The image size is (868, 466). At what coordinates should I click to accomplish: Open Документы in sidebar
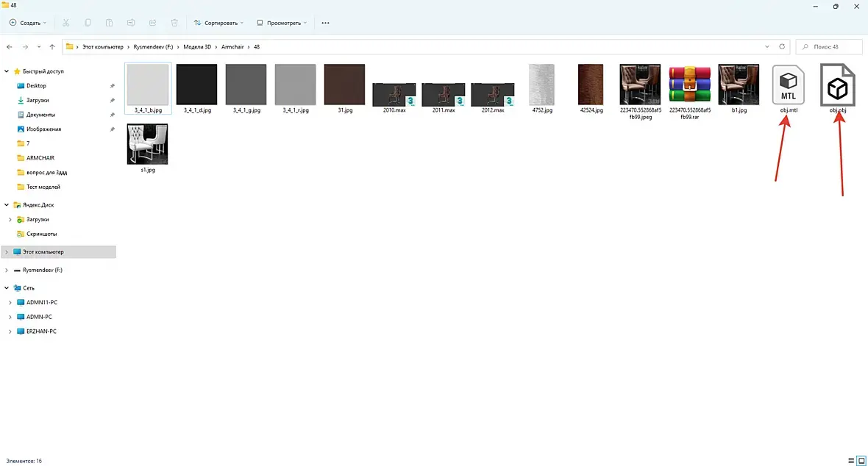click(x=40, y=115)
